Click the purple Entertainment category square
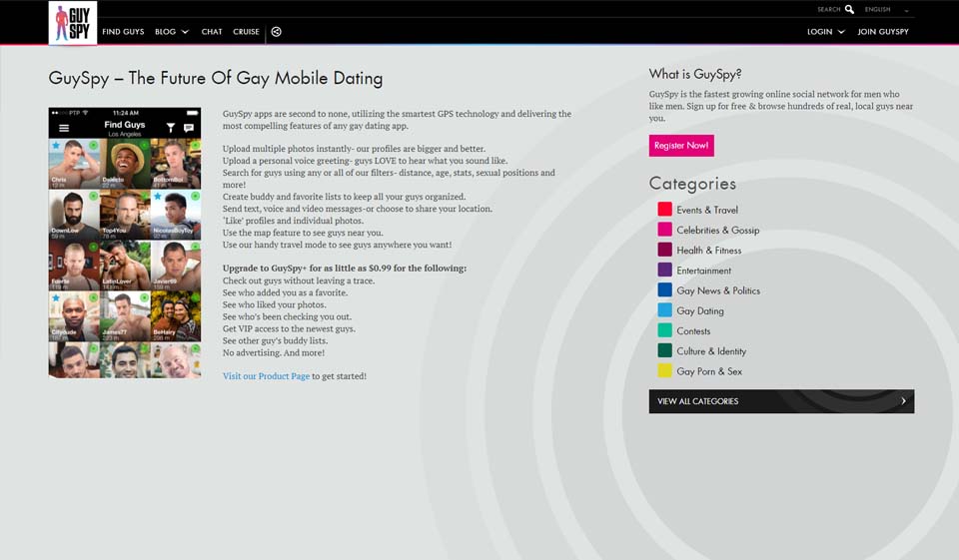 point(664,270)
